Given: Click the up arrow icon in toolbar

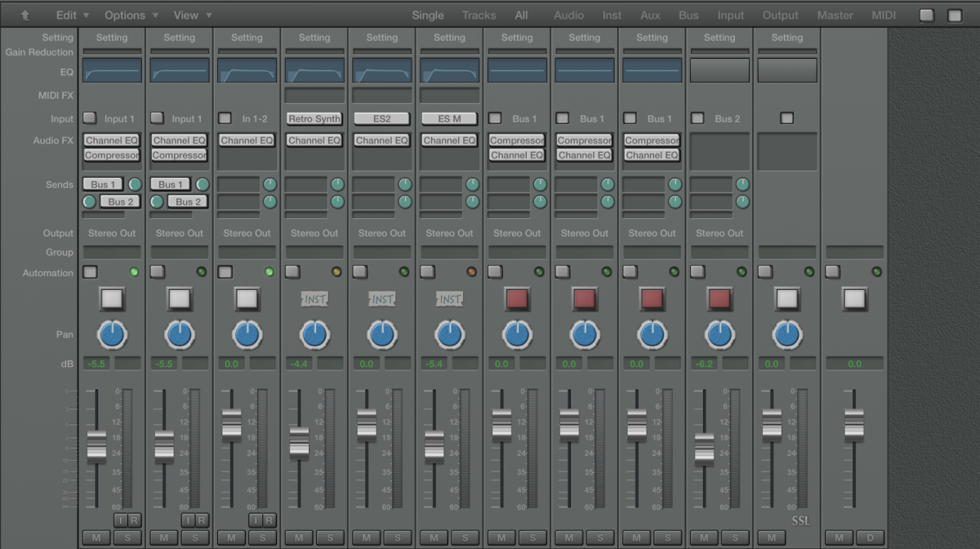Looking at the screenshot, I should (25, 15).
